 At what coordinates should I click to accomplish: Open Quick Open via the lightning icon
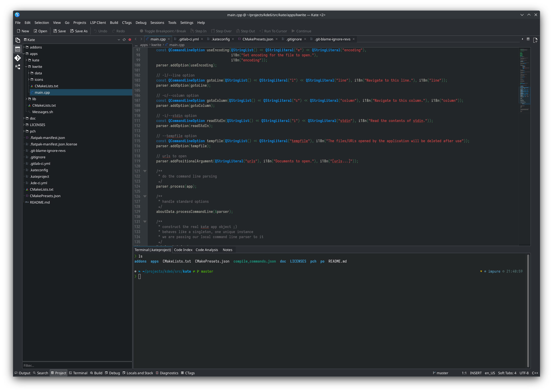point(522,39)
